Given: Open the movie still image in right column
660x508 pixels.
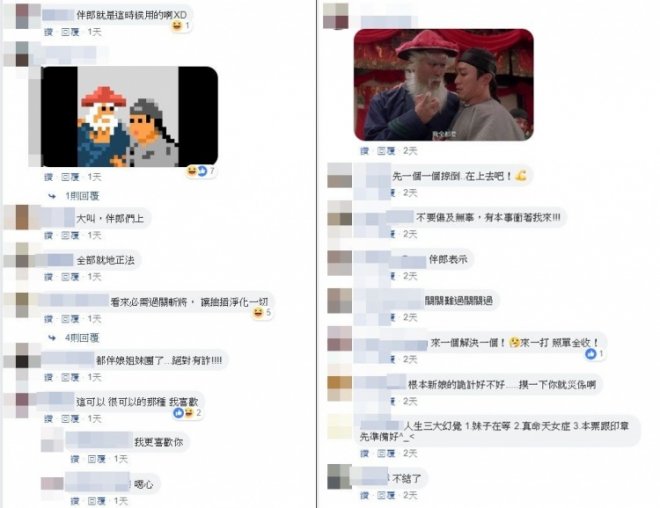Looking at the screenshot, I should pyautogui.click(x=444, y=85).
